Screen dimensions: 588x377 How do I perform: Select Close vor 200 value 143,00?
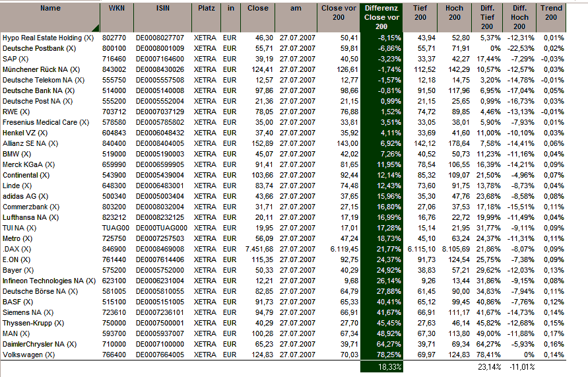[x=347, y=143]
